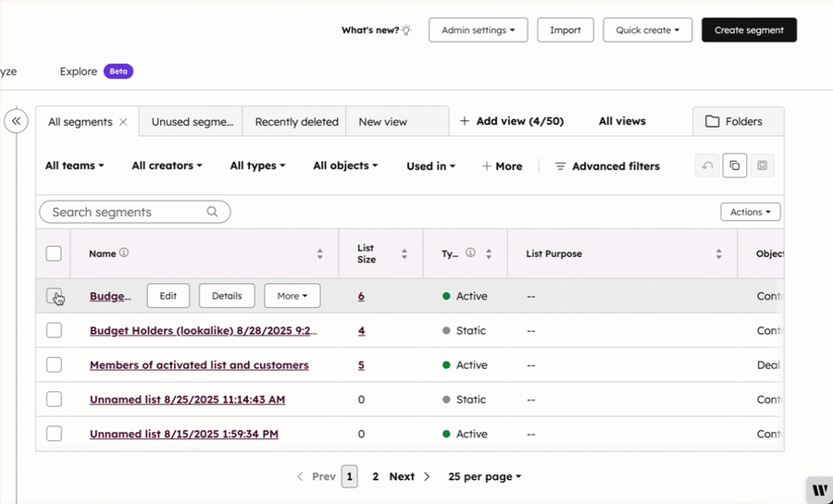The width and height of the screenshot is (833, 504).
Task: Collapse the sidebar with double-chevron icon
Action: pyautogui.click(x=16, y=121)
